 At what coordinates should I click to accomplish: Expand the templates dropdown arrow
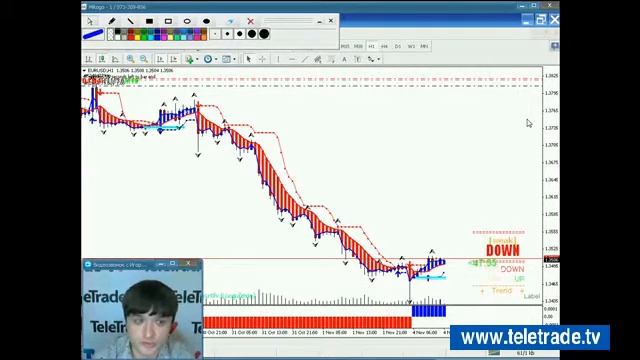coord(234,60)
